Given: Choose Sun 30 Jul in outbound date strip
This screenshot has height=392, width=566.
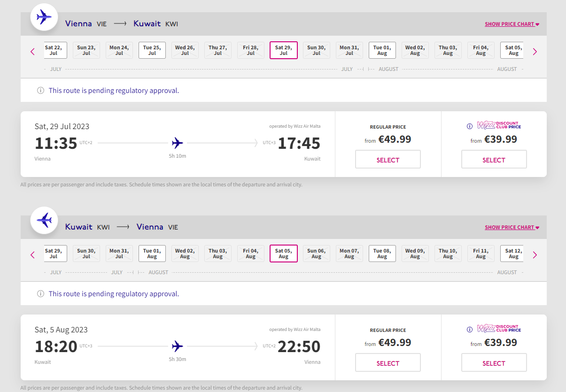Looking at the screenshot, I should [317, 50].
